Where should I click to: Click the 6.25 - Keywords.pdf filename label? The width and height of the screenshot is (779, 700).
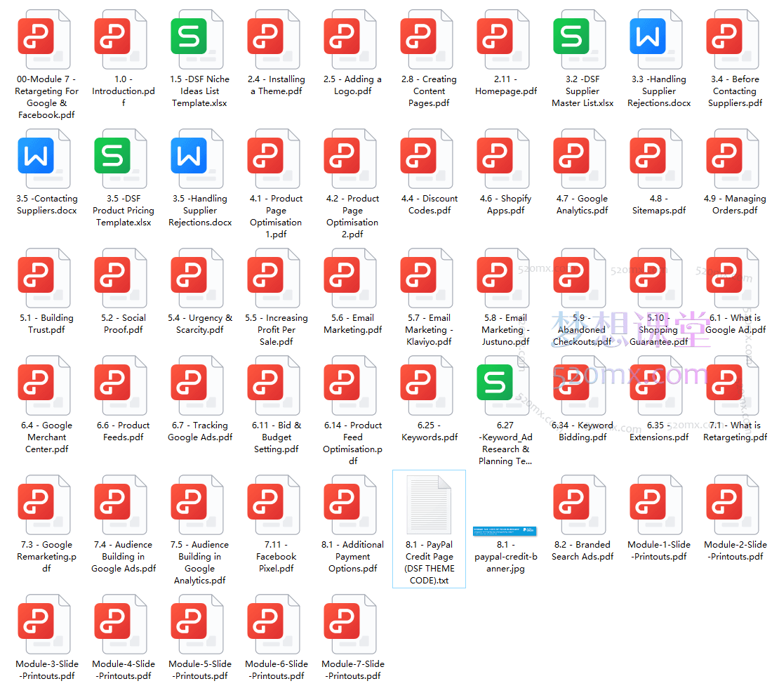tap(429, 431)
